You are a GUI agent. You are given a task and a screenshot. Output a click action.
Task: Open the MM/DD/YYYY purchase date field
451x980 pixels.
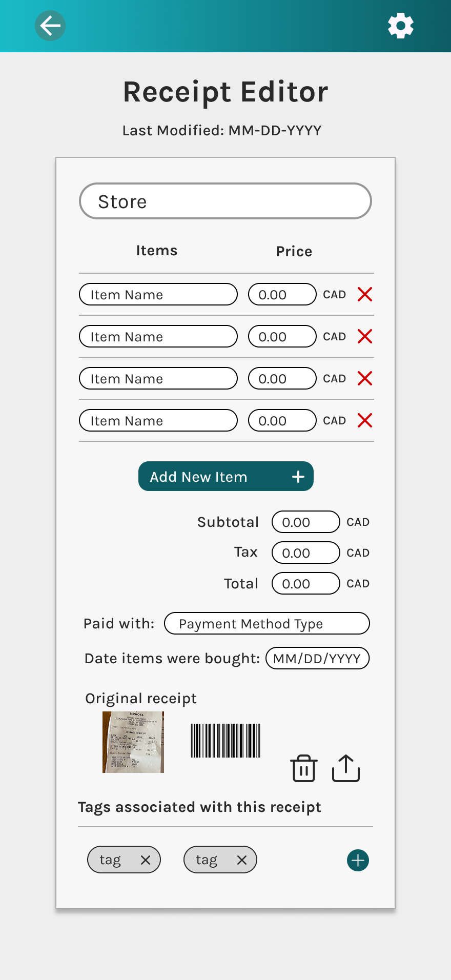pos(318,658)
